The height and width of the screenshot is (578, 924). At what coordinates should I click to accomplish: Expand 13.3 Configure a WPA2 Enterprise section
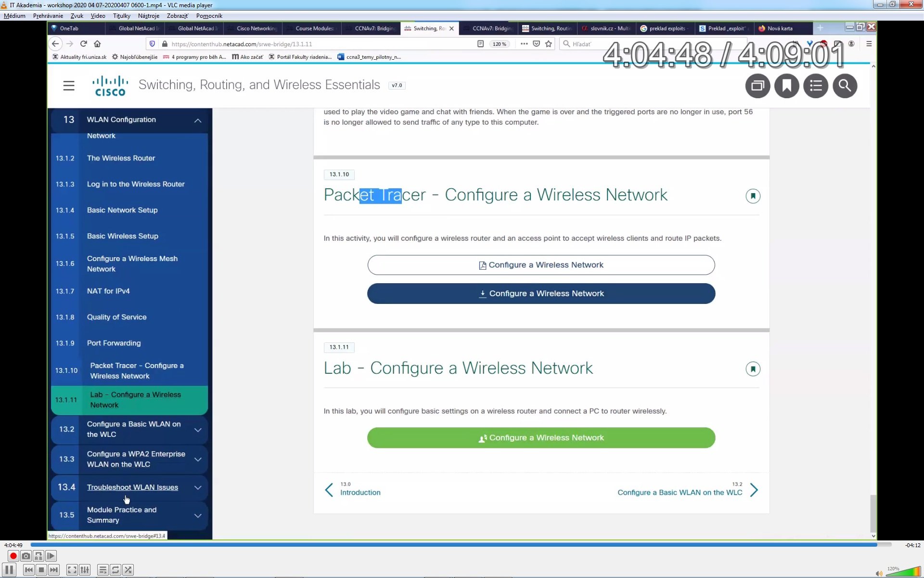(x=198, y=460)
